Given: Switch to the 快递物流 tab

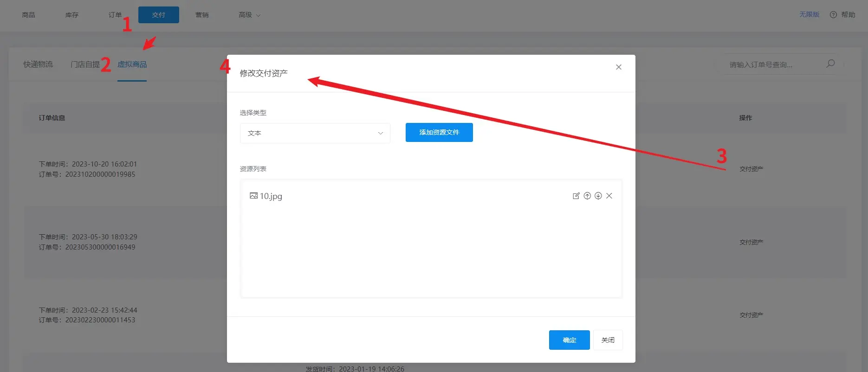Looking at the screenshot, I should pos(38,64).
